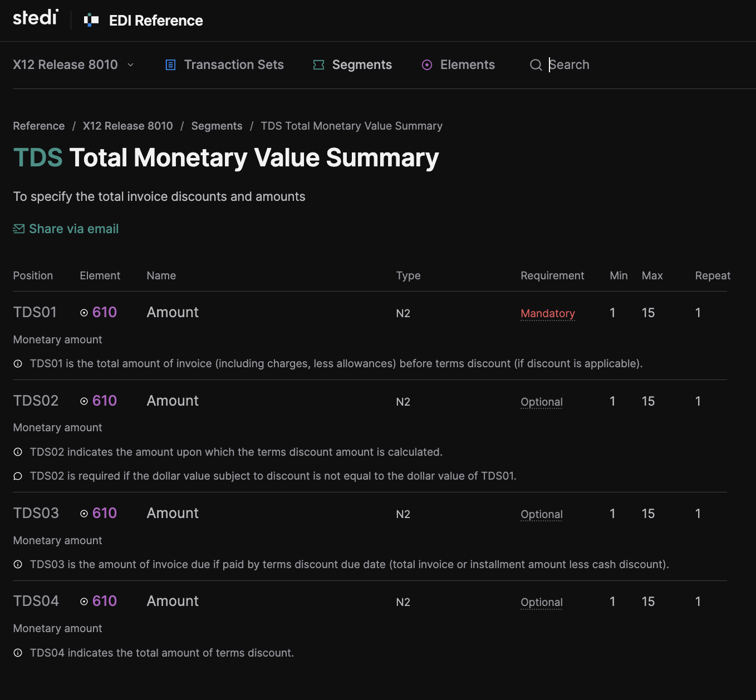Click the Share via email envelope icon

pos(19,229)
